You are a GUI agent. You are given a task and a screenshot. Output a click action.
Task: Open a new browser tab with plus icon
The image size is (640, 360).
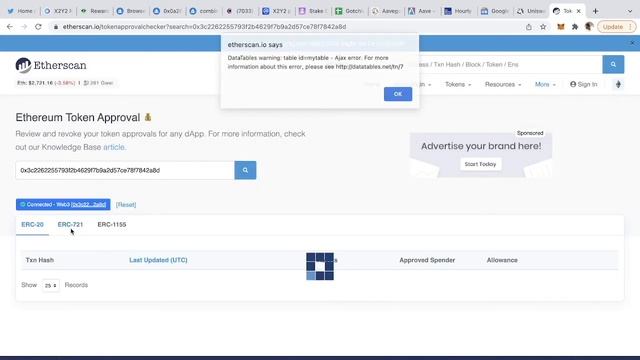tap(595, 11)
